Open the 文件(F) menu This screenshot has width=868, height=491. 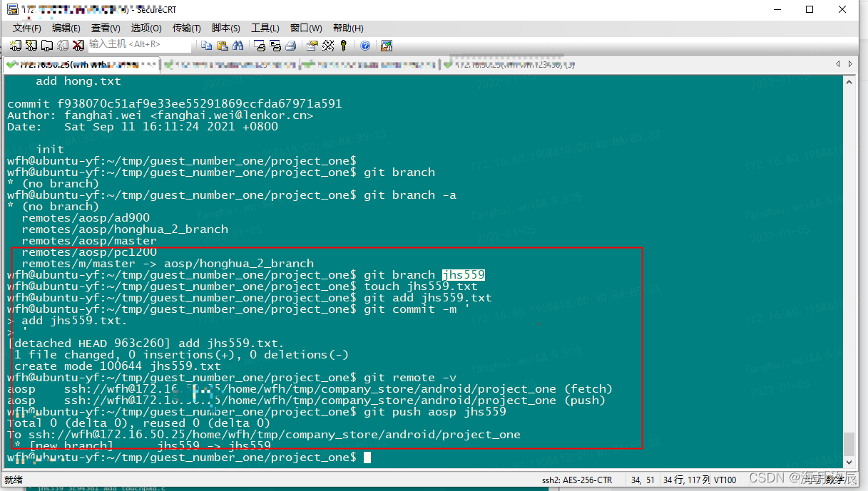tap(27, 28)
